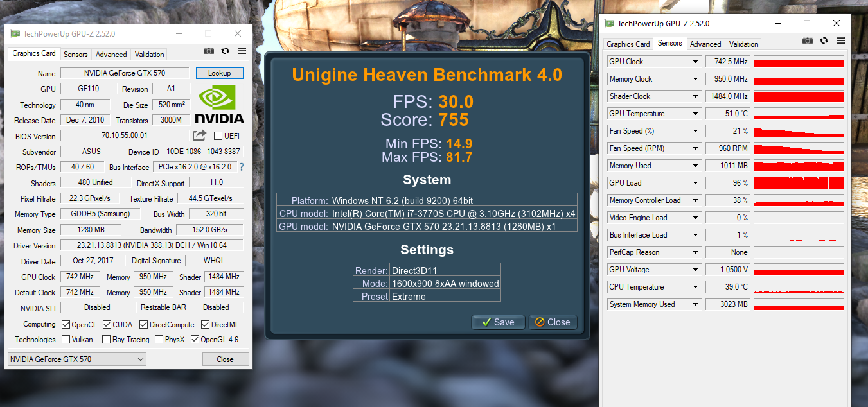868x407 pixels.
Task: Click the Bus Interface question mark icon
Action: [242, 167]
